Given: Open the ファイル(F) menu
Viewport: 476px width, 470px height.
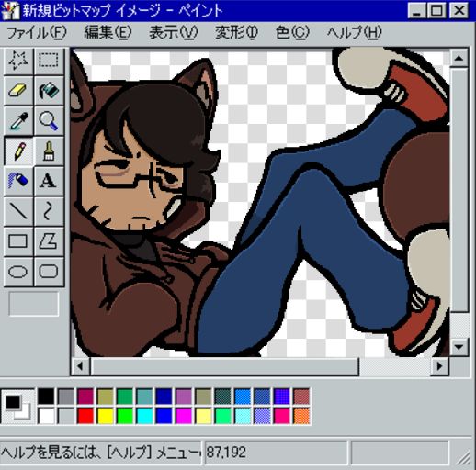Looking at the screenshot, I should coord(36,32).
